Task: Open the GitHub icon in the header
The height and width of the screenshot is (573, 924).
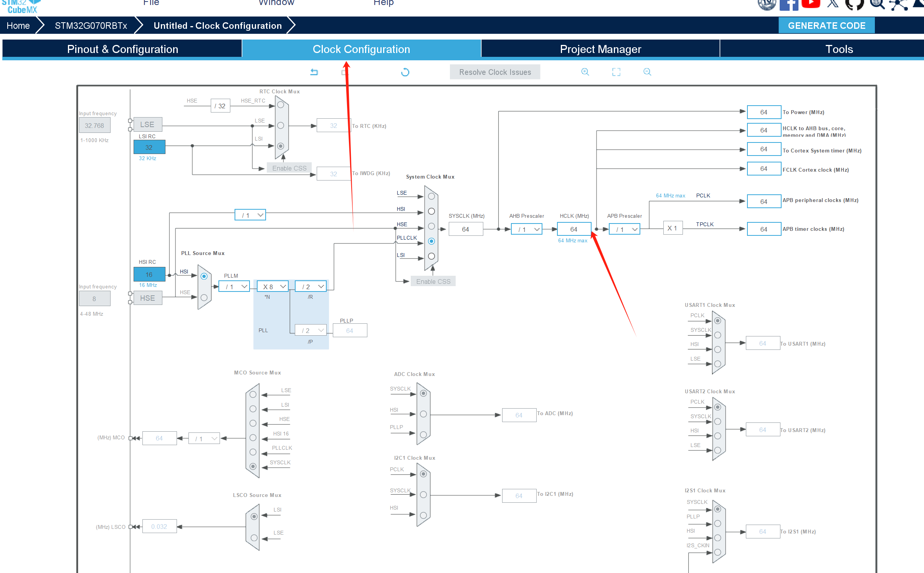Action: pyautogui.click(x=854, y=4)
